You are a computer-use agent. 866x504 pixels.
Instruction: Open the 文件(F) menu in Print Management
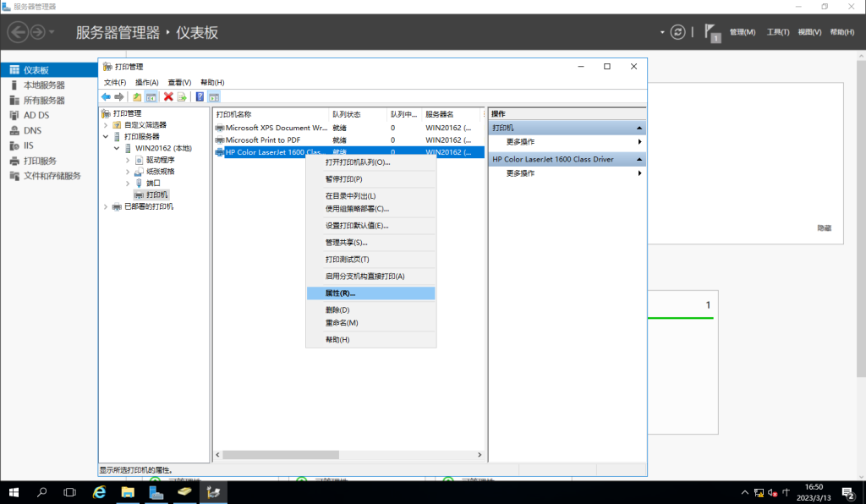[115, 82]
